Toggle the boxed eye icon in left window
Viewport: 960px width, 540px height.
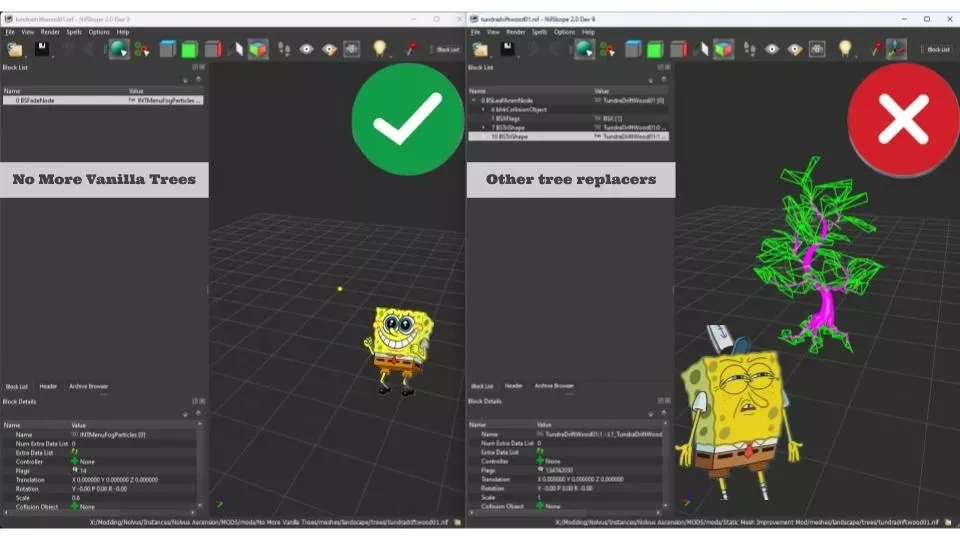(352, 49)
